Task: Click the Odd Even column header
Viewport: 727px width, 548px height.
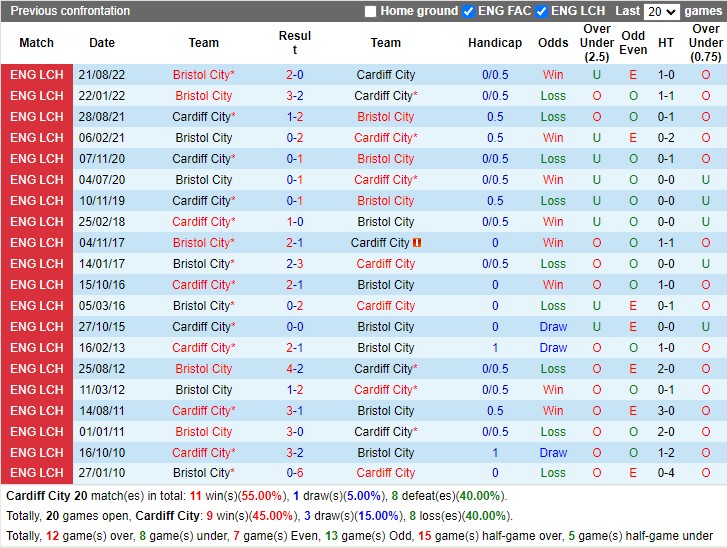Action: pyautogui.click(x=633, y=43)
